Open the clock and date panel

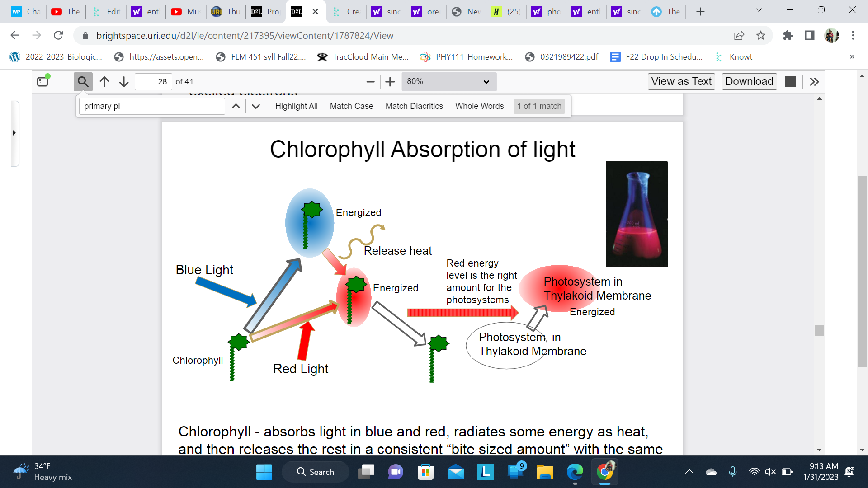[821, 472]
